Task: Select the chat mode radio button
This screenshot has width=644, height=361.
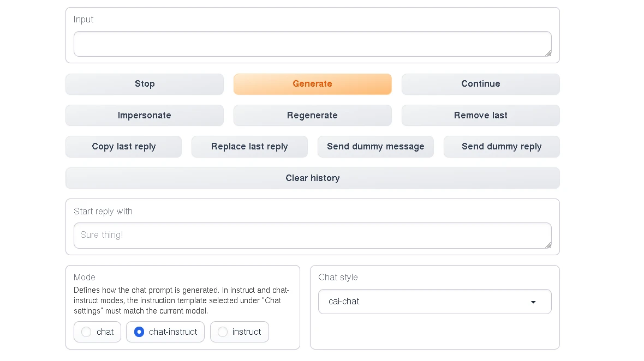Action: [x=86, y=332]
